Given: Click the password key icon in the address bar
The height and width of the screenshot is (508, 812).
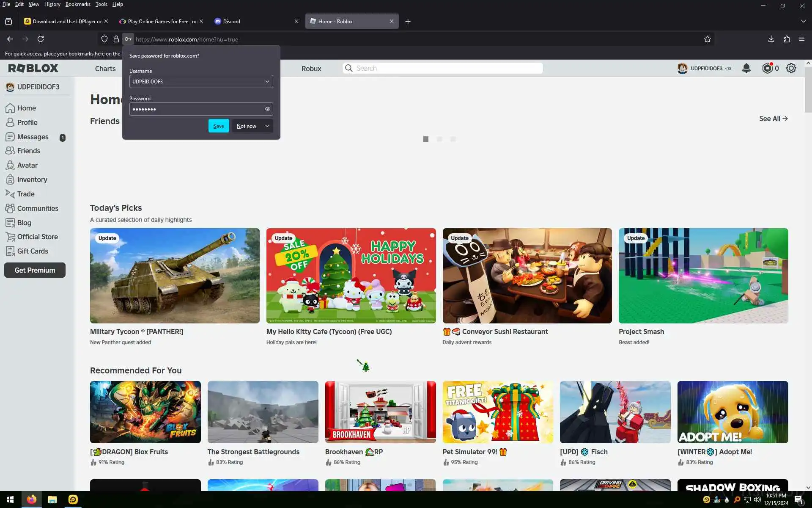Looking at the screenshot, I should click(x=128, y=39).
